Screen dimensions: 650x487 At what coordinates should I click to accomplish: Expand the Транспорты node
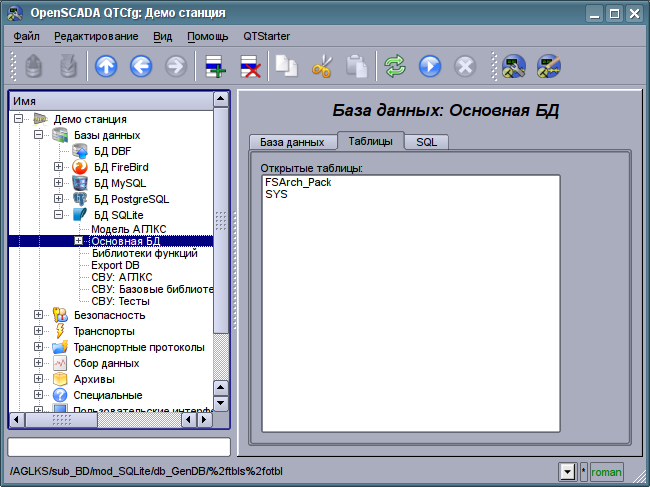click(38, 331)
